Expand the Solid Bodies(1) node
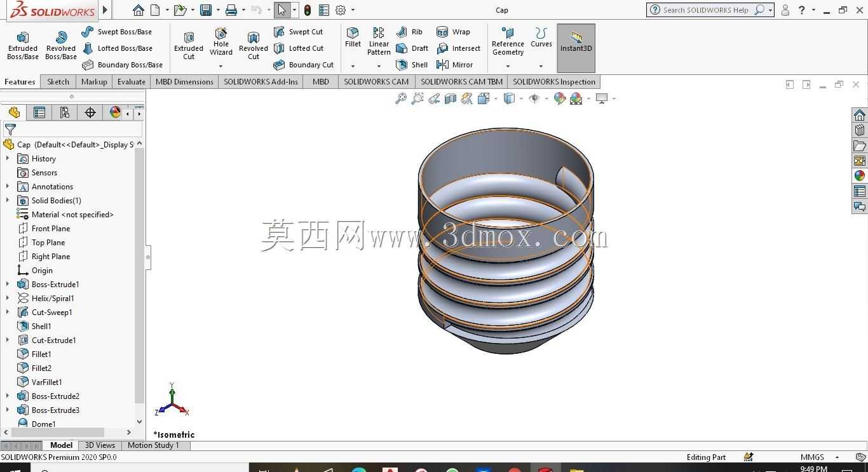 click(x=8, y=201)
